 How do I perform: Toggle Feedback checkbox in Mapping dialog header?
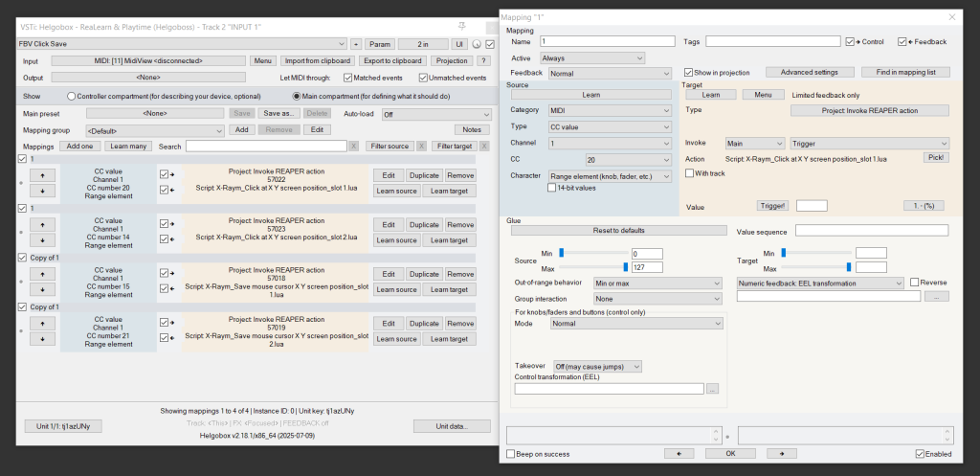pyautogui.click(x=902, y=41)
